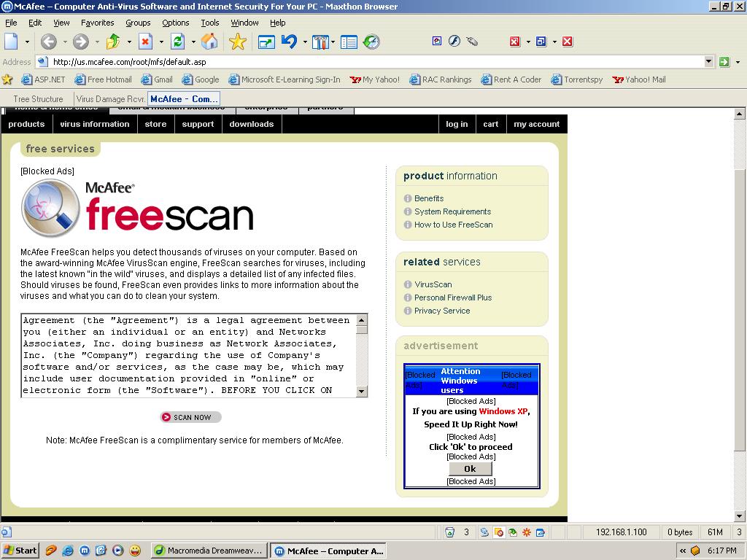Switch to the Virus Damage Rcvr. tab
Image resolution: width=747 pixels, height=560 pixels.
coord(111,99)
